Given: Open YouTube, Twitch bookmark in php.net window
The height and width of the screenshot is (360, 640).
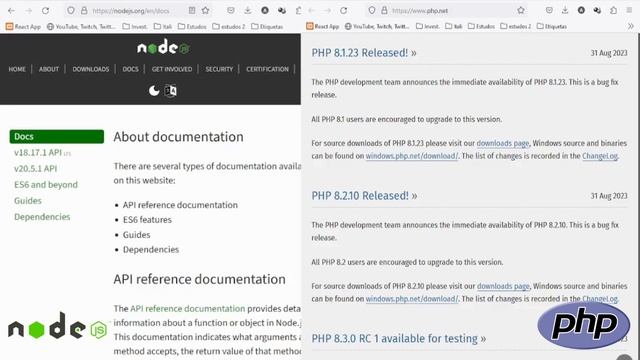Looking at the screenshot, I should [x=377, y=27].
